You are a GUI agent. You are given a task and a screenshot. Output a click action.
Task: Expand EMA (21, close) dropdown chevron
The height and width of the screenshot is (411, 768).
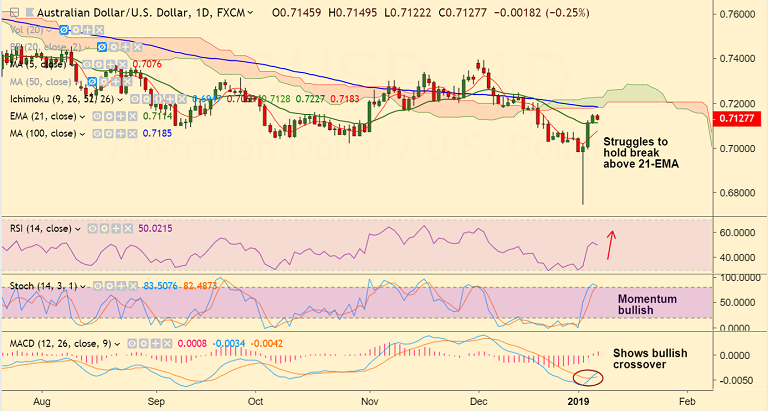(x=82, y=117)
